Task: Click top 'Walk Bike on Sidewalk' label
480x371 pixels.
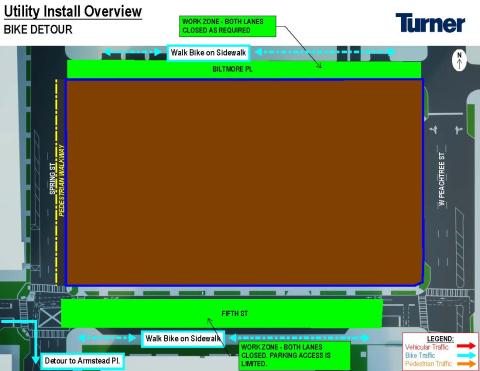Action: pyautogui.click(x=208, y=53)
